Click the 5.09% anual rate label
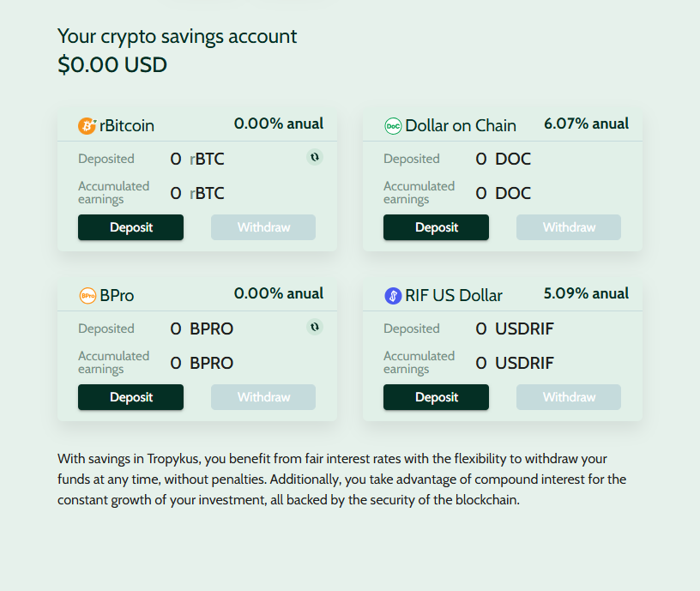 point(586,293)
